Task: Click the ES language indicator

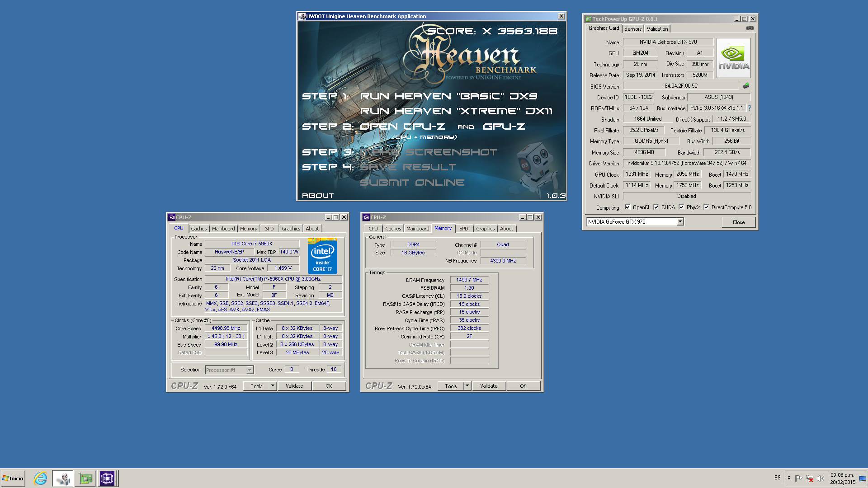Action: coord(777,477)
